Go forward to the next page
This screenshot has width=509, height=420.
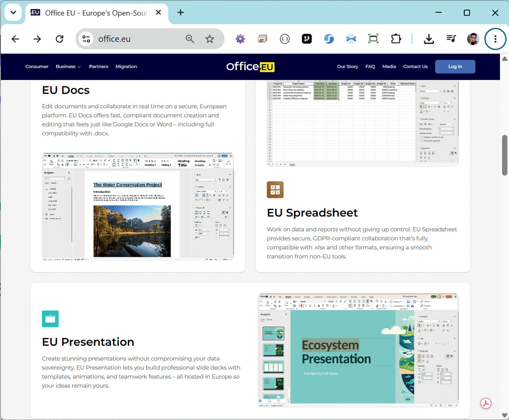pyautogui.click(x=37, y=39)
